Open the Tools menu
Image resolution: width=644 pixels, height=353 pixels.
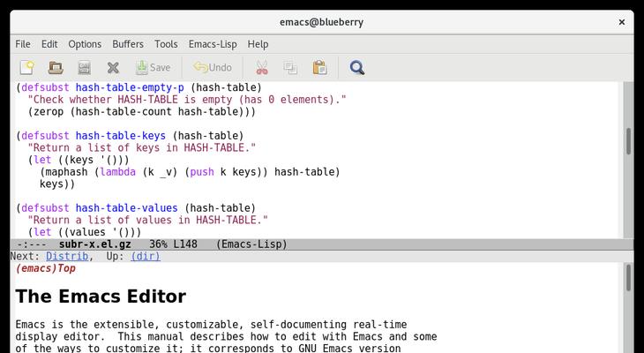166,44
